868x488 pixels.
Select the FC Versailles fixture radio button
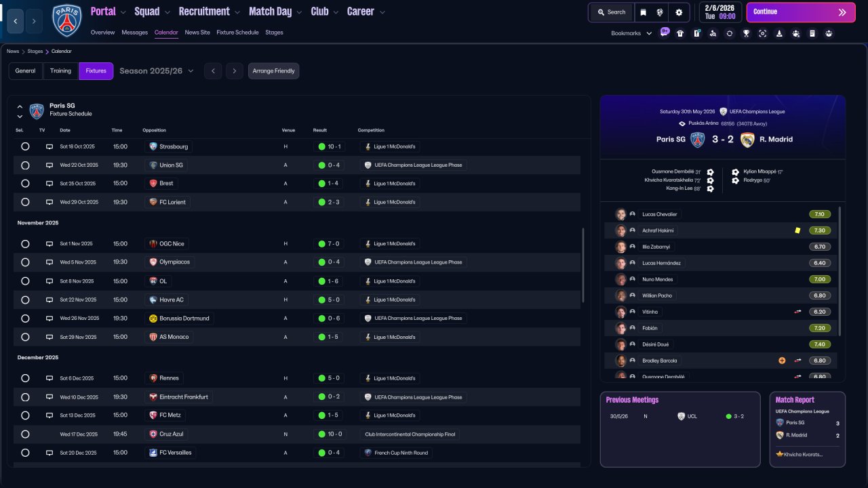(x=25, y=453)
